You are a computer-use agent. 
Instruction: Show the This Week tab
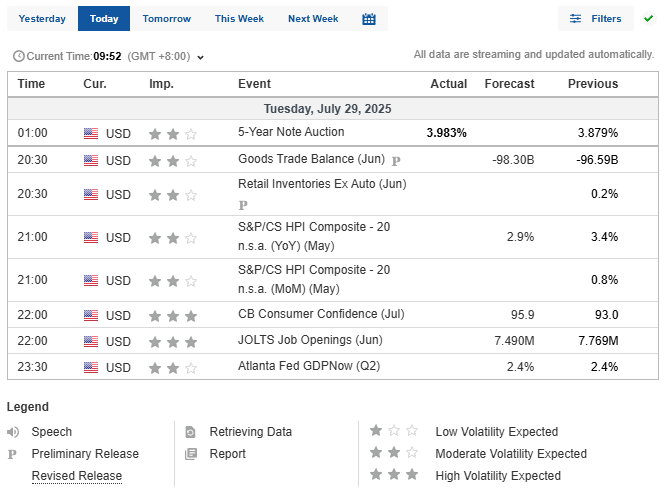tap(239, 19)
